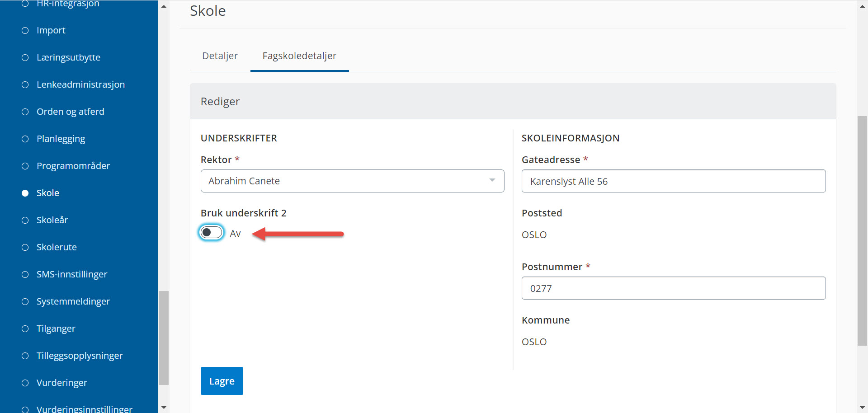The width and height of the screenshot is (868, 413).
Task: Open the Rektor dropdown list
Action: [352, 181]
